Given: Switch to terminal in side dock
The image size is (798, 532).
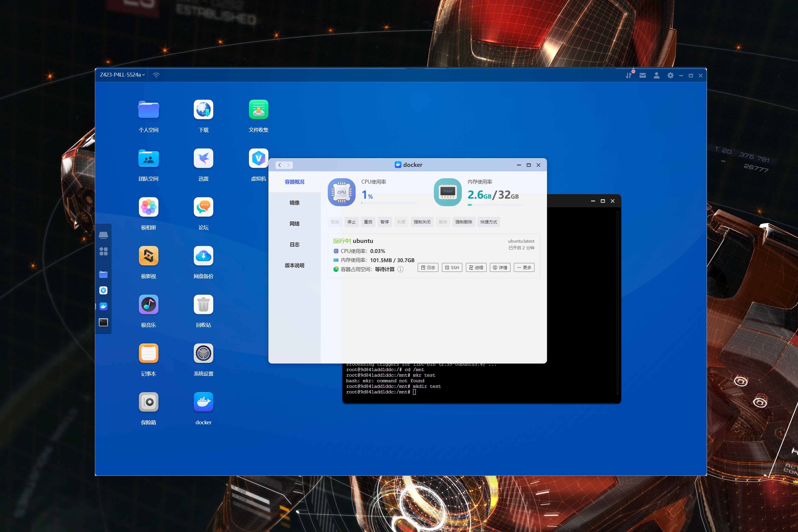Looking at the screenshot, I should coord(103,322).
